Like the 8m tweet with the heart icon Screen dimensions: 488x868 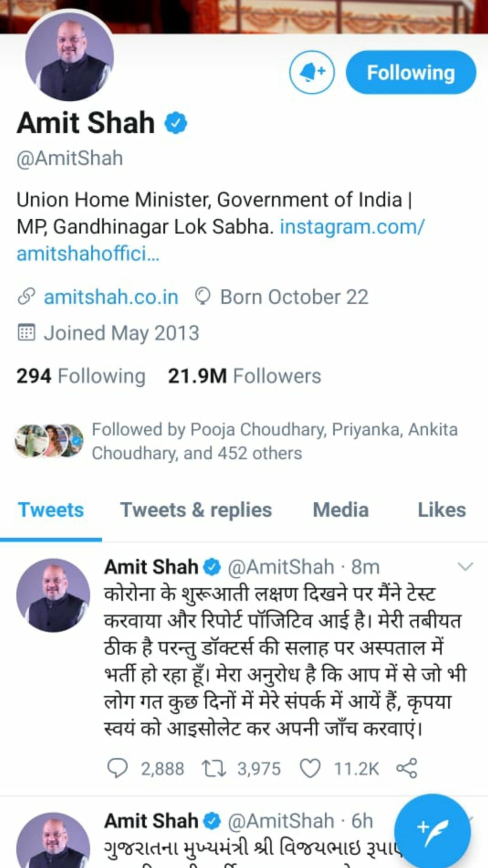310,768
